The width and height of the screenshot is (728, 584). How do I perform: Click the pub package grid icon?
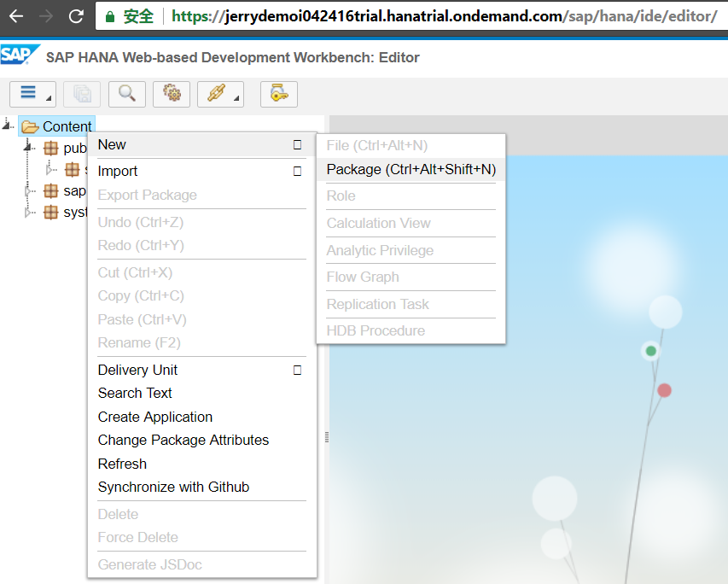[51, 149]
